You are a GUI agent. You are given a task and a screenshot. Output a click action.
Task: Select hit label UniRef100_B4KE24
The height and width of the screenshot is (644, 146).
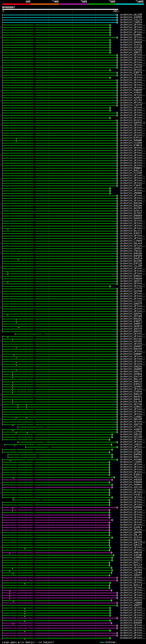131,258
